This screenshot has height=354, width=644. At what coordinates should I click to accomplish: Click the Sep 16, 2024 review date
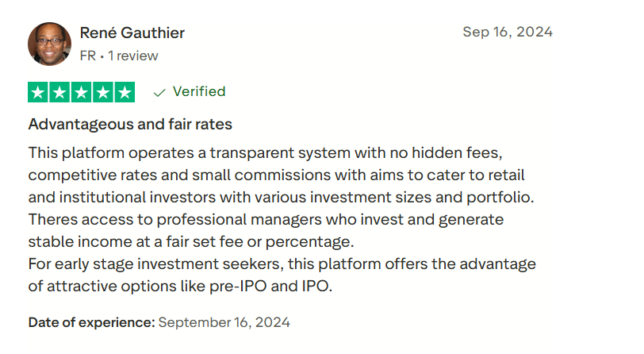508,33
